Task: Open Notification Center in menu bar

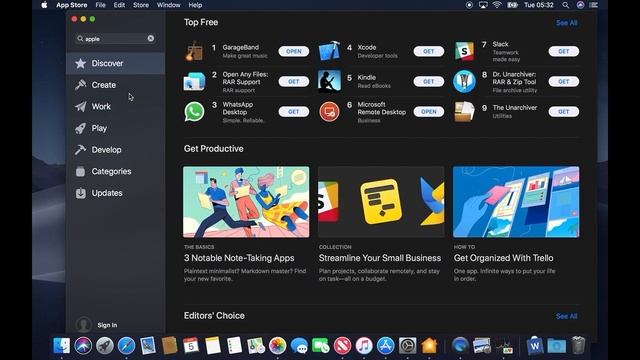Action: pos(593,5)
